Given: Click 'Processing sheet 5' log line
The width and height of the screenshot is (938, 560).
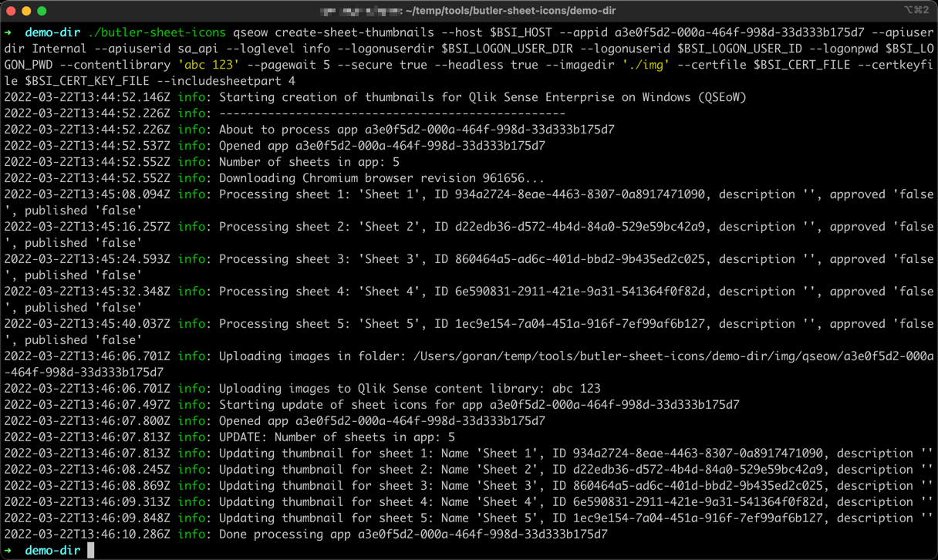Looking at the screenshot, I should [469, 332].
